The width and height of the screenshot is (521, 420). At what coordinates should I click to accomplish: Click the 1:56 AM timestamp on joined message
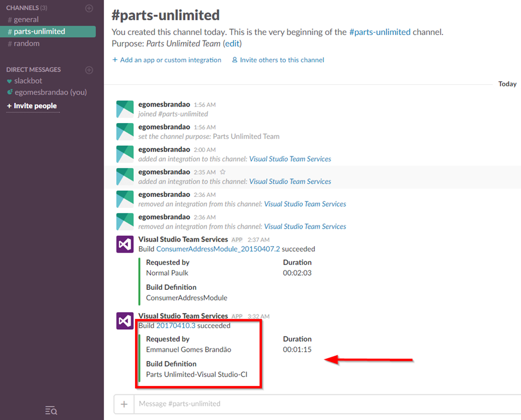click(204, 104)
